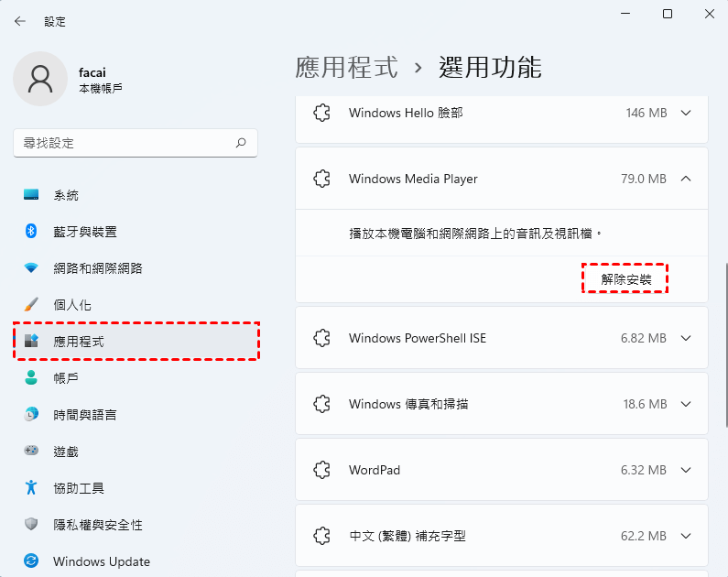Click the facai user avatar icon
This screenshot has width=728, height=577.
point(40,79)
